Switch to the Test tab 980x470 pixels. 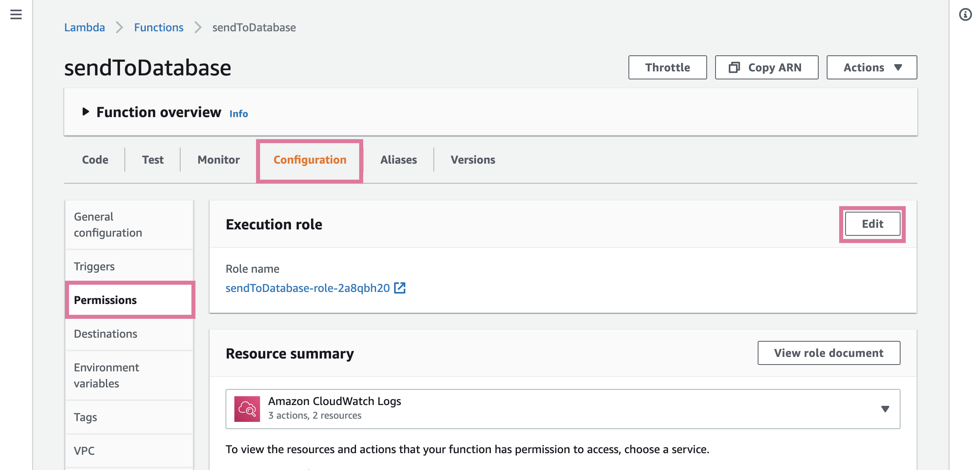click(x=153, y=160)
